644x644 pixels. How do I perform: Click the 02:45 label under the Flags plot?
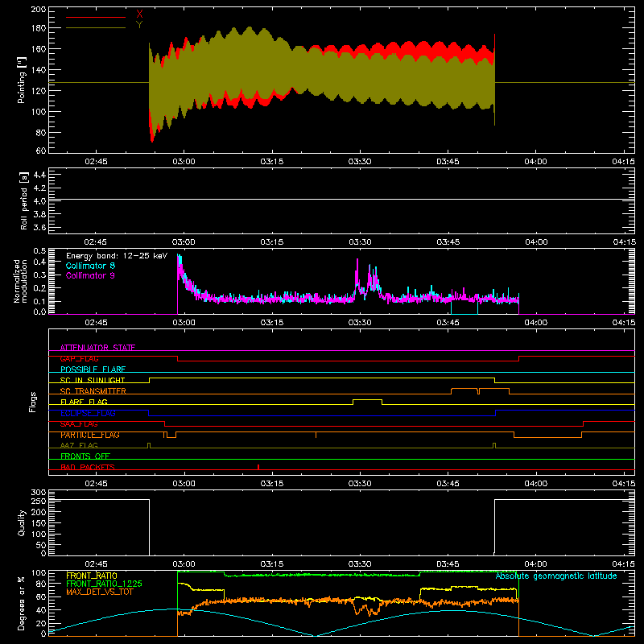tap(96, 484)
